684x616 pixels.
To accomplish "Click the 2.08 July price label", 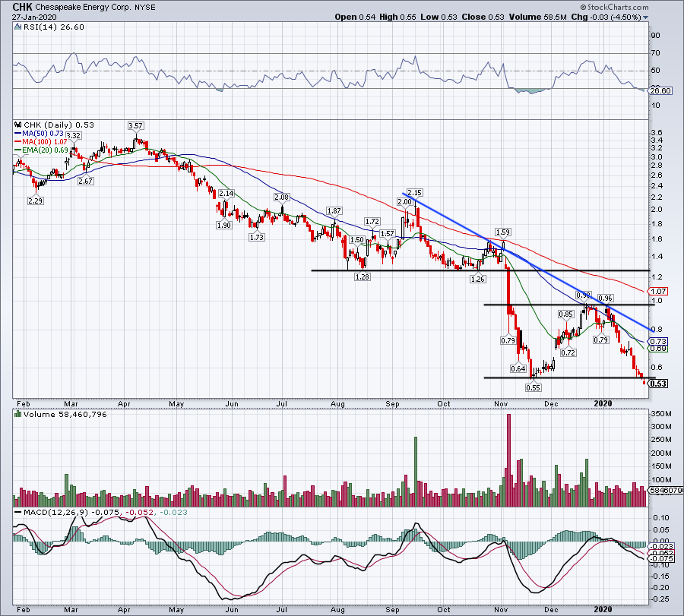I will [x=281, y=197].
